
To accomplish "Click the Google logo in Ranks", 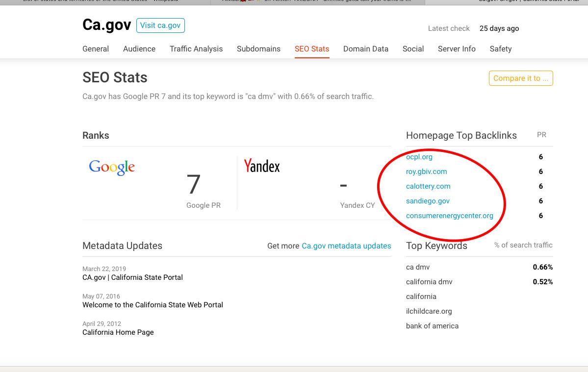I will [x=112, y=167].
